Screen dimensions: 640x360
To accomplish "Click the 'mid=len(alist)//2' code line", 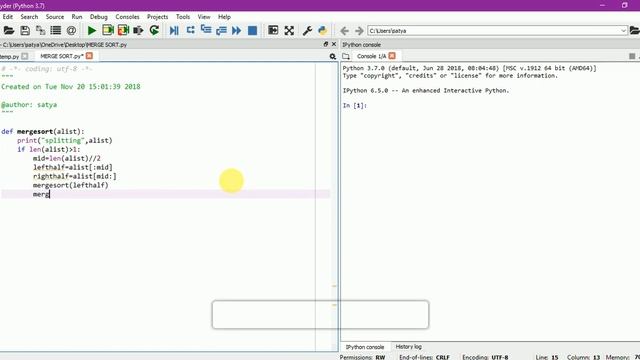I will (67, 158).
